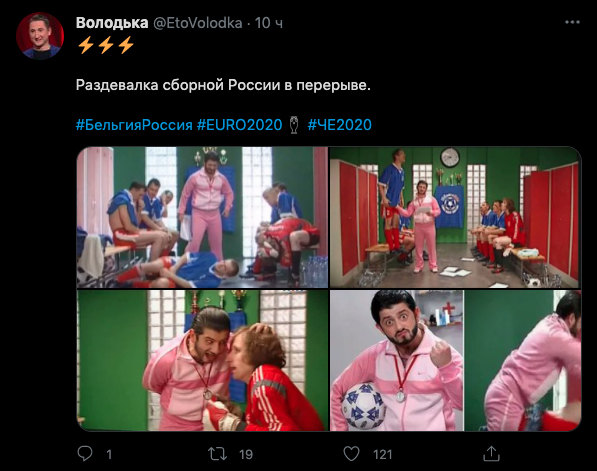Screen dimensions: 597x471
Task: Open top-left image with coach over lying player
Action: (202, 217)
